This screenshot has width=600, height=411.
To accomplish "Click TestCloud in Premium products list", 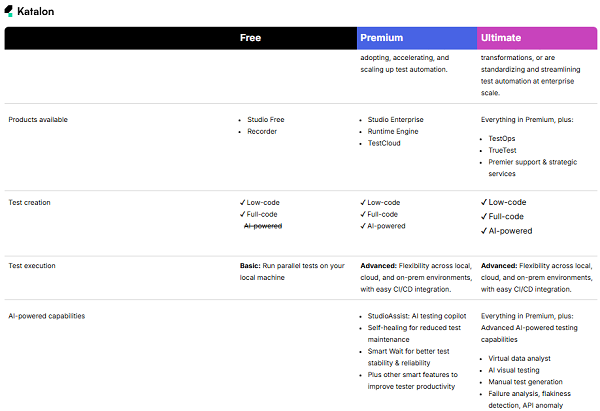I will point(384,143).
